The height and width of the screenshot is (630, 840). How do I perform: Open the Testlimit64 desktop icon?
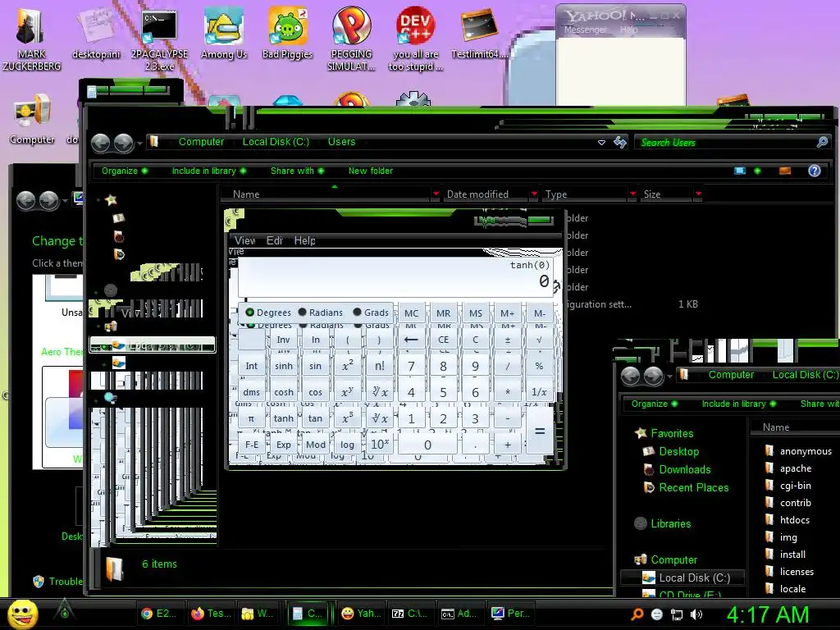click(478, 34)
